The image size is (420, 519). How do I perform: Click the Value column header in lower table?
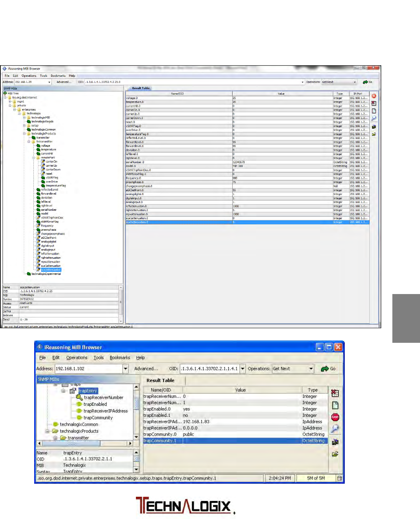[240, 390]
